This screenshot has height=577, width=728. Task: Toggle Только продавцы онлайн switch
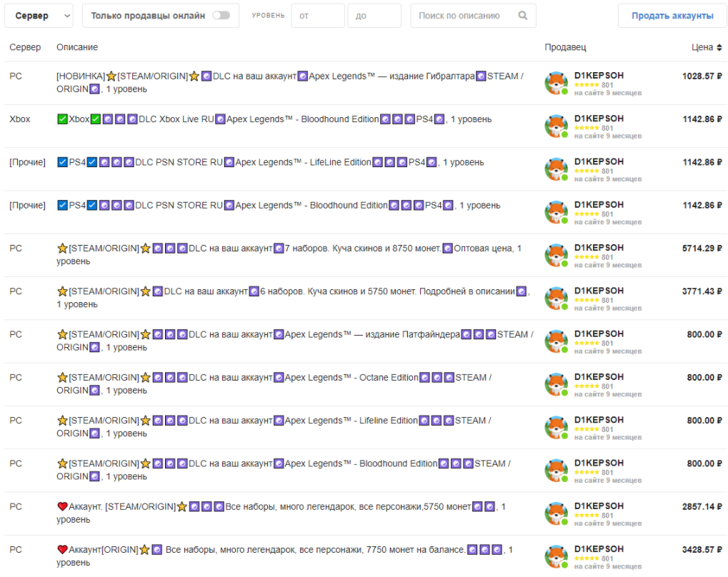pos(221,15)
